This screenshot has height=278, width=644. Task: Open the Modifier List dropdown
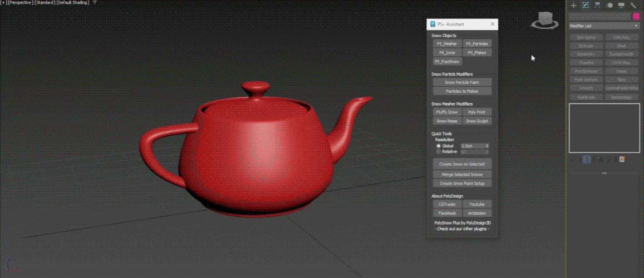[604, 26]
